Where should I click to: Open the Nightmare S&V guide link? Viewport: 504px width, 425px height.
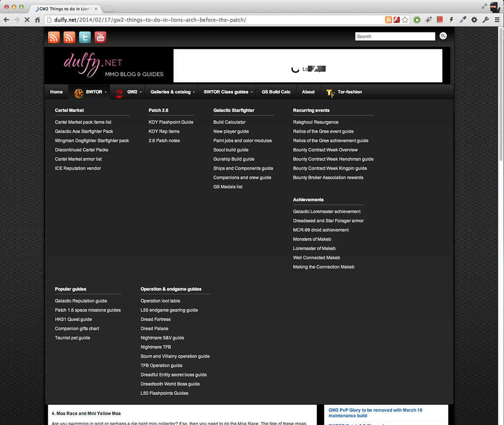162,338
